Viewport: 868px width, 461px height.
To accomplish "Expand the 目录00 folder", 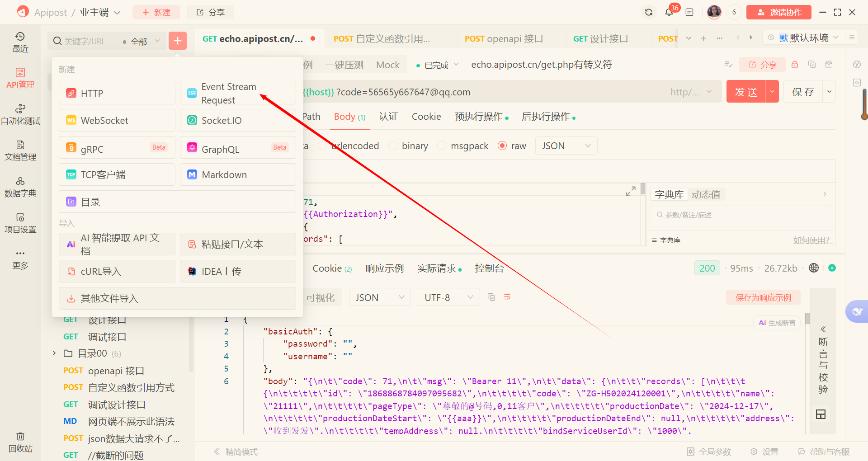I will click(x=54, y=353).
